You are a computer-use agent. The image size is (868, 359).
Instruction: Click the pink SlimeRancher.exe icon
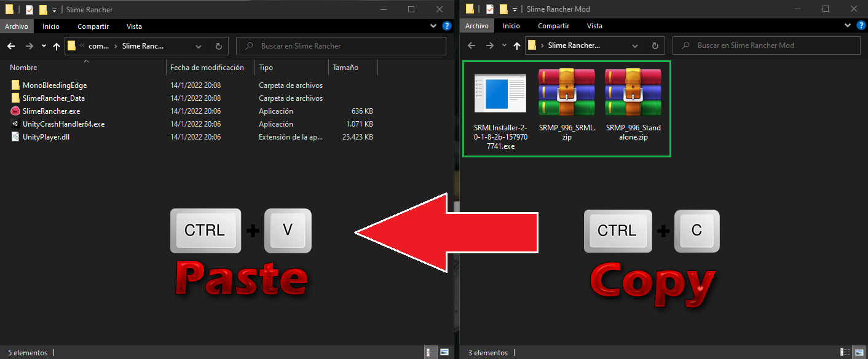15,111
